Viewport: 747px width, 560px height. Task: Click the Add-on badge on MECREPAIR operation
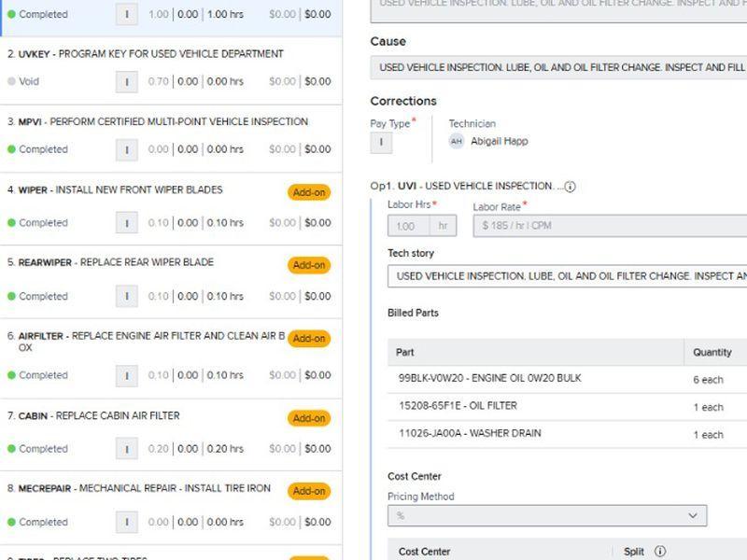pos(308,491)
